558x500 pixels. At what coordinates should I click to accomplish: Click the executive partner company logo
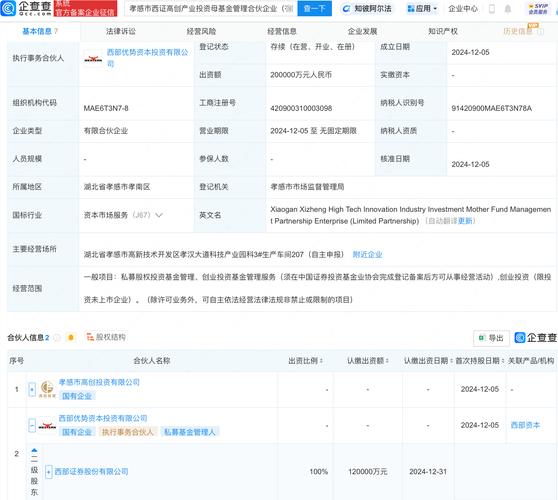click(x=93, y=59)
